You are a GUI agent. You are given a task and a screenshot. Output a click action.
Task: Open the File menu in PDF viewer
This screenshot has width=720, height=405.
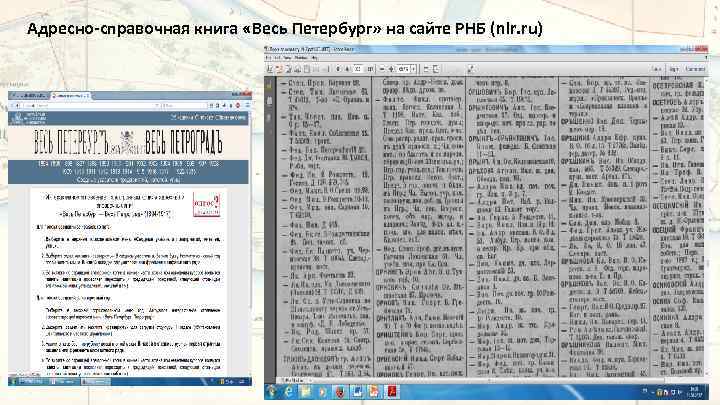[x=269, y=58]
